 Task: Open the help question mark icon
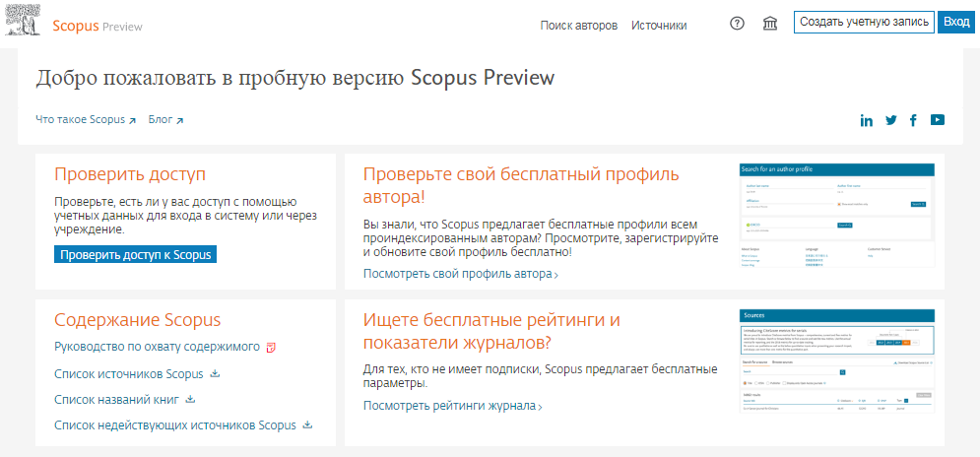738,24
